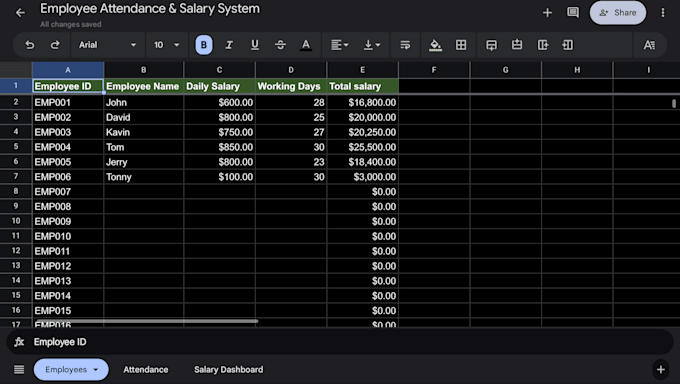Select cell EMP010
The image size is (680, 384).
pyautogui.click(x=68, y=236)
